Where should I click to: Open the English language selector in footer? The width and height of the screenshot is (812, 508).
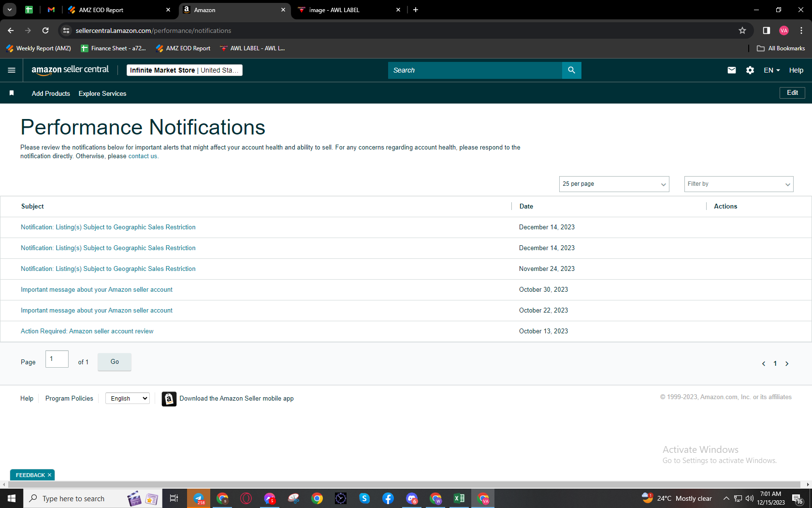tap(128, 398)
